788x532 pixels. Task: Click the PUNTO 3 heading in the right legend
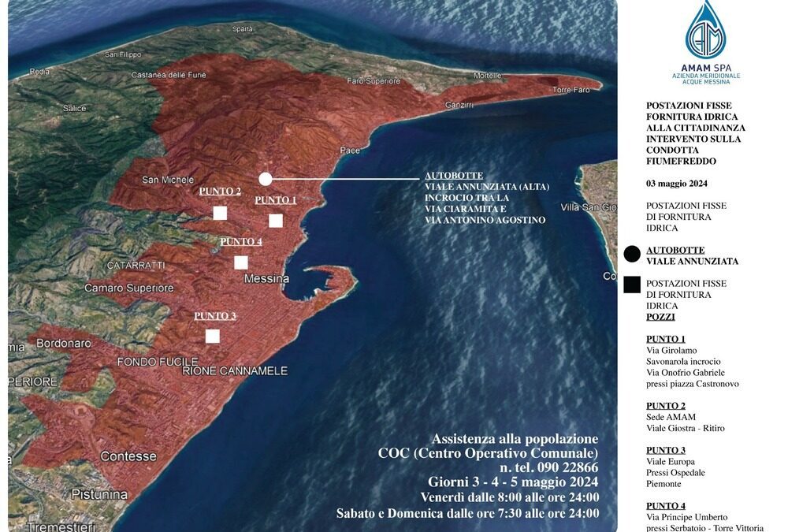tap(666, 450)
